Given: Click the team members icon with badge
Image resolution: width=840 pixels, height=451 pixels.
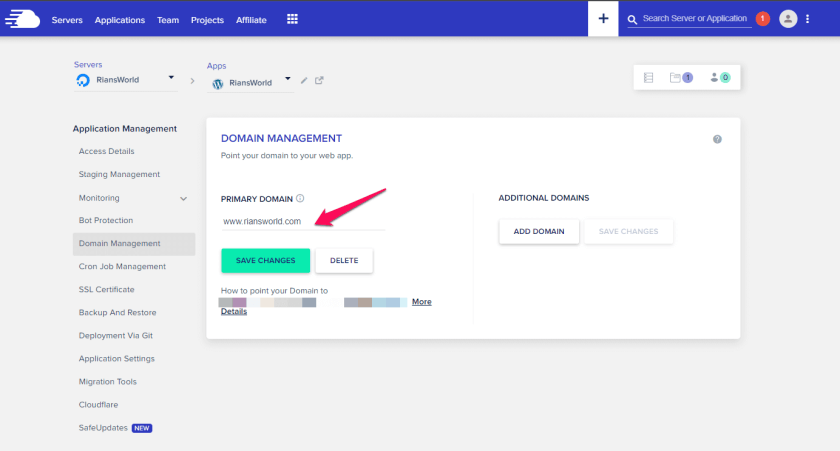Looking at the screenshot, I should pos(720,78).
